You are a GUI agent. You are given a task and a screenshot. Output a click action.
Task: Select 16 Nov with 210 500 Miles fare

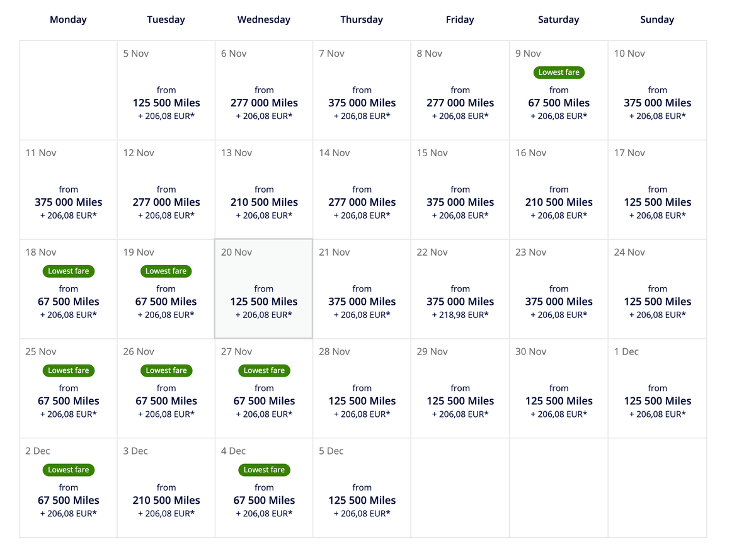click(559, 201)
